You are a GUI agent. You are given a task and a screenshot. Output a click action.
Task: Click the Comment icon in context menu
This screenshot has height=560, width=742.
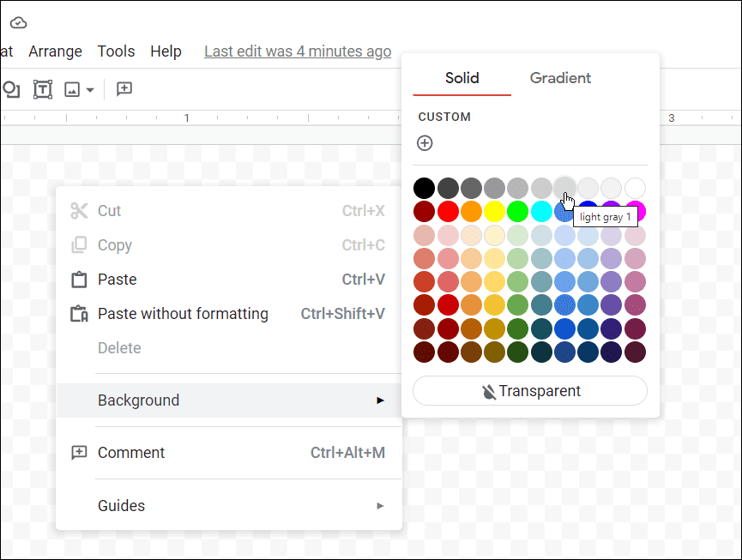coord(79,453)
